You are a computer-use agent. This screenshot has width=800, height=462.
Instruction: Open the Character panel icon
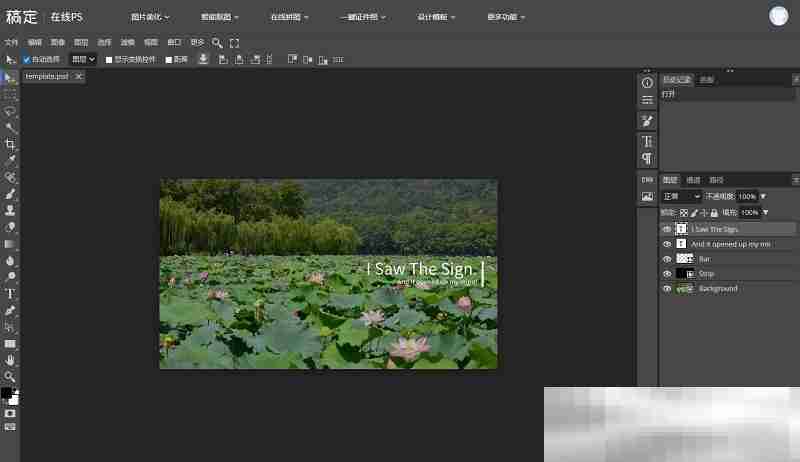[647, 141]
